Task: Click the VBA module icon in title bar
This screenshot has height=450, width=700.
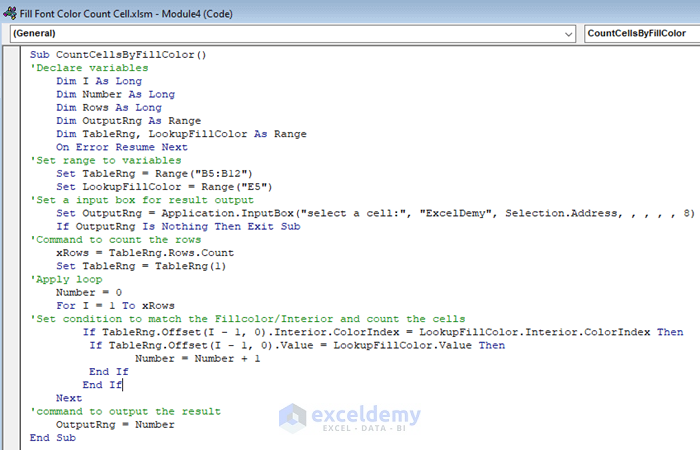Action: [9, 13]
